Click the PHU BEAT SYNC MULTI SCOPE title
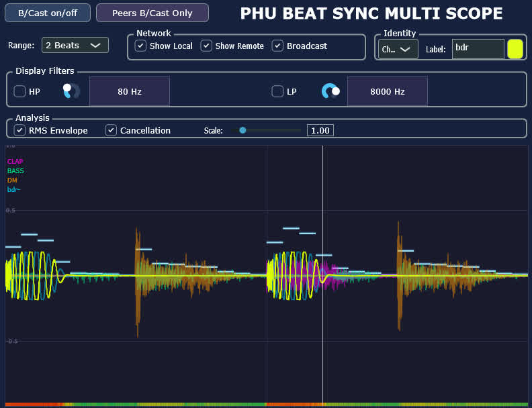532x408 pixels. coord(371,13)
